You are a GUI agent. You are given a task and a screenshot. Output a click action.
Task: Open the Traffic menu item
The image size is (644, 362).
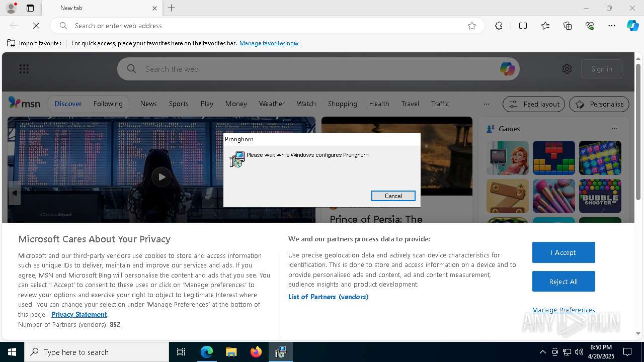pos(440,104)
